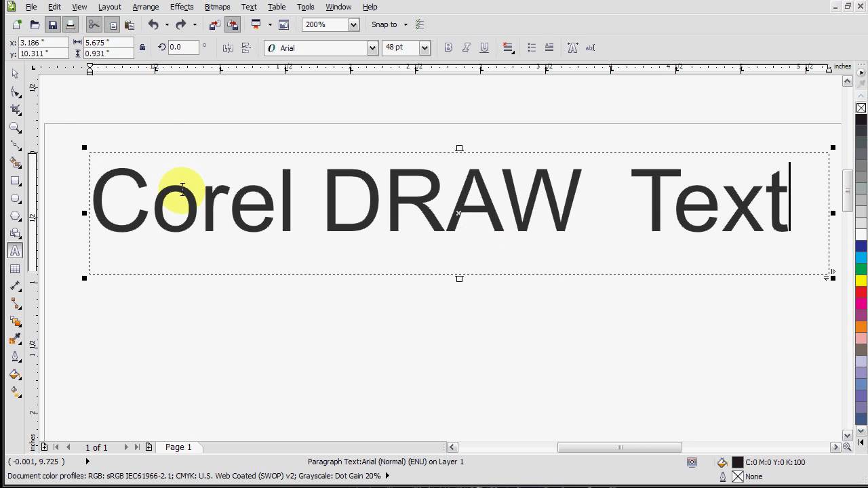Viewport: 868px width, 488px height.
Task: Open the Effects menu
Action: coord(182,7)
